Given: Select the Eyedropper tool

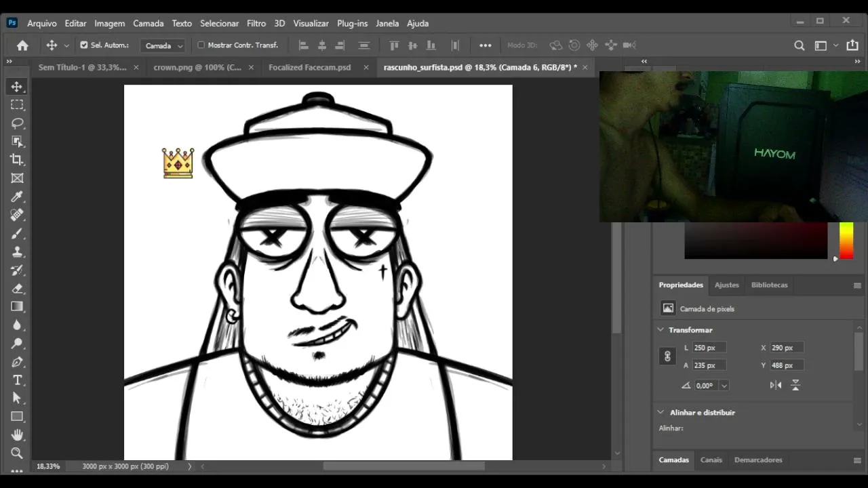Looking at the screenshot, I should coord(17,197).
